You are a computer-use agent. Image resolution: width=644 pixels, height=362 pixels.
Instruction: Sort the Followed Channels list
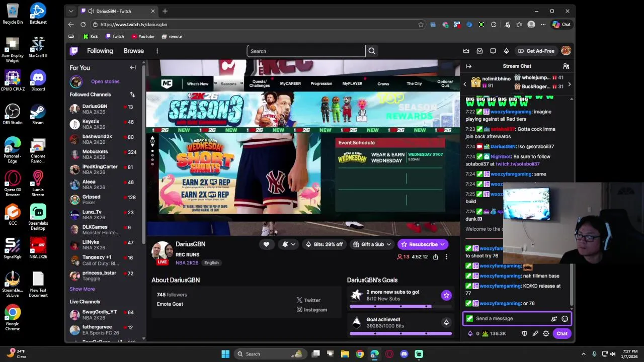click(132, 95)
